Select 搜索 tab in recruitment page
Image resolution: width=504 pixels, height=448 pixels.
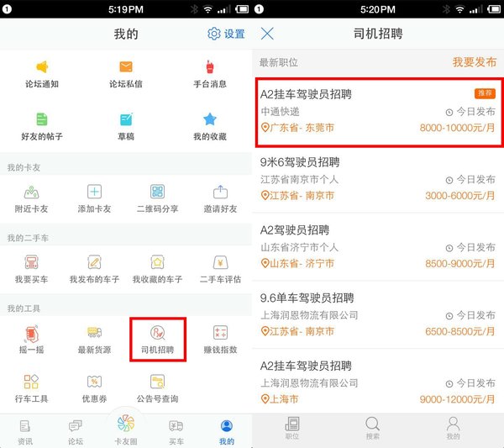coord(371,428)
